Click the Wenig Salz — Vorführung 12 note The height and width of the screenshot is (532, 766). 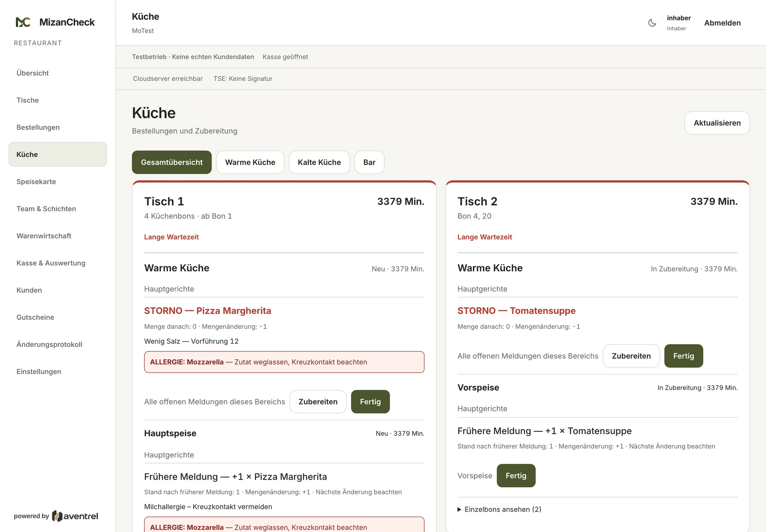tap(191, 341)
